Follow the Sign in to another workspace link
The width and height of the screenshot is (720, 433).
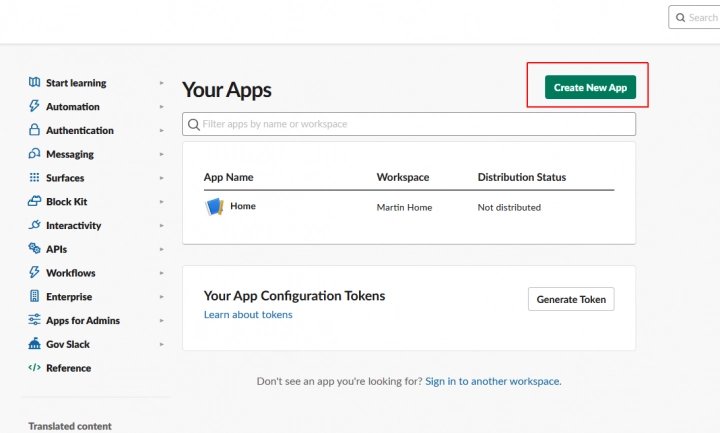pos(493,381)
